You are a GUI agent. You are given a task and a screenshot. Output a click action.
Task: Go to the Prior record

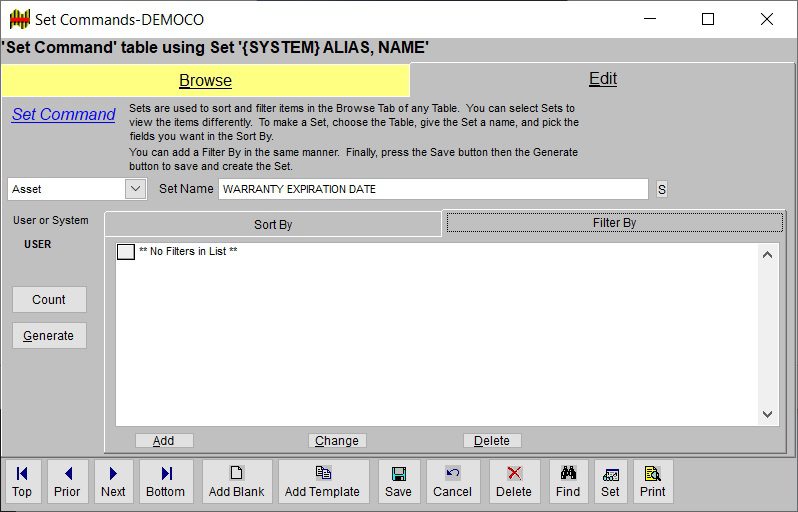(x=67, y=481)
